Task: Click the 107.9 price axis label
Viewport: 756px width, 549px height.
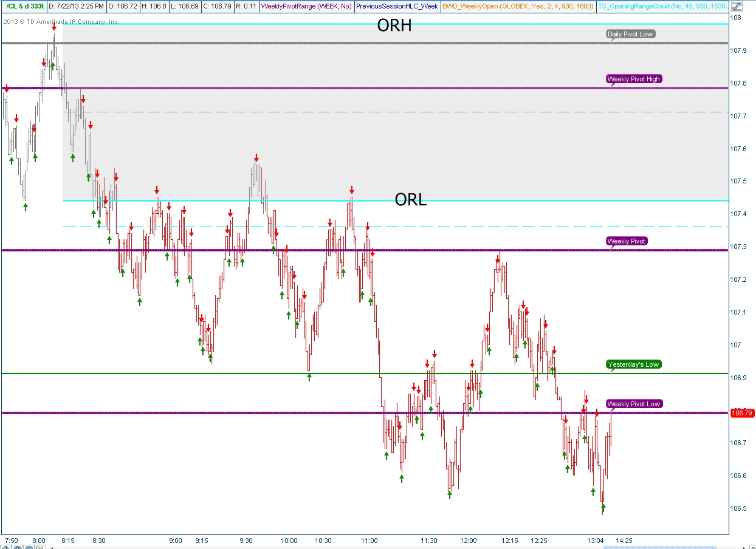Action: [x=740, y=50]
